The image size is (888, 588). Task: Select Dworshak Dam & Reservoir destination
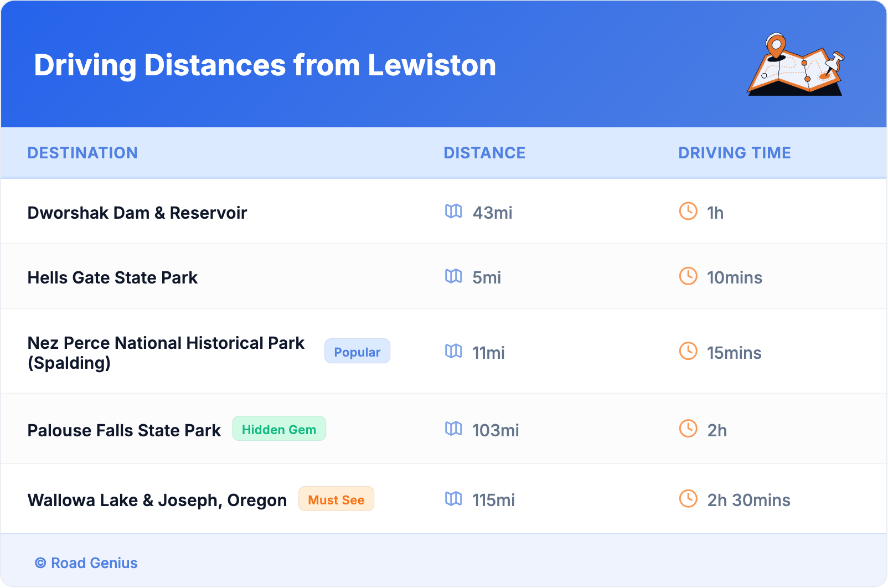137,213
